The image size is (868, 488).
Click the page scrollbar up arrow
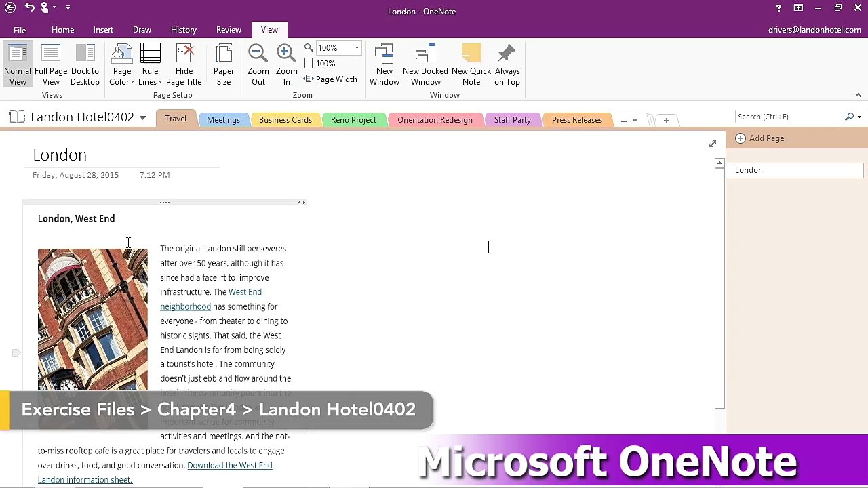719,163
